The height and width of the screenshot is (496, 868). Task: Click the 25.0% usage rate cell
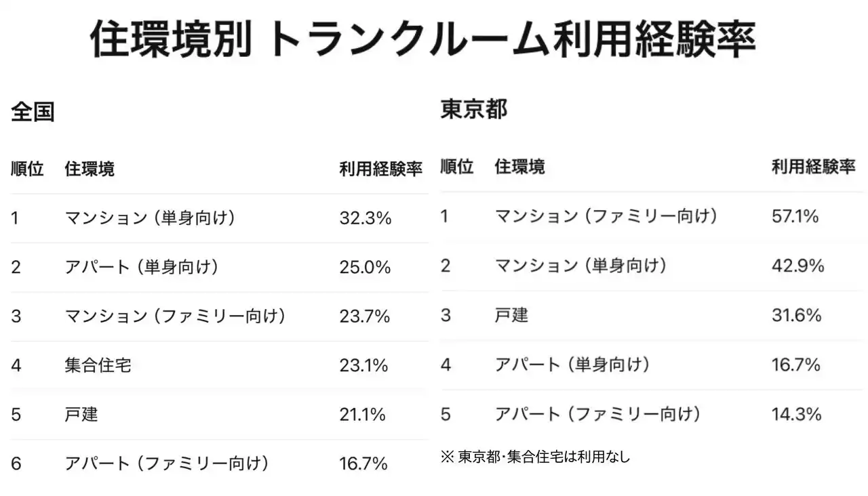(365, 268)
